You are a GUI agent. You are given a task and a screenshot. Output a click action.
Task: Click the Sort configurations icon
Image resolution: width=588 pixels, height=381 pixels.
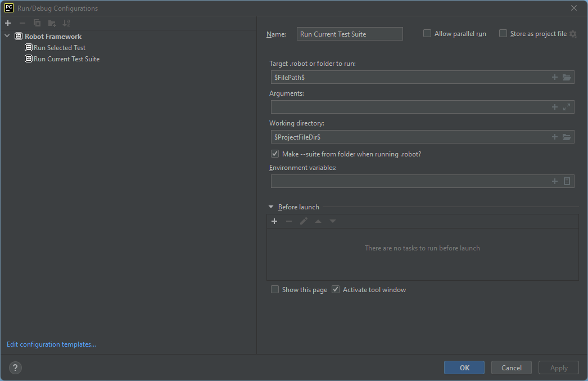(x=66, y=23)
